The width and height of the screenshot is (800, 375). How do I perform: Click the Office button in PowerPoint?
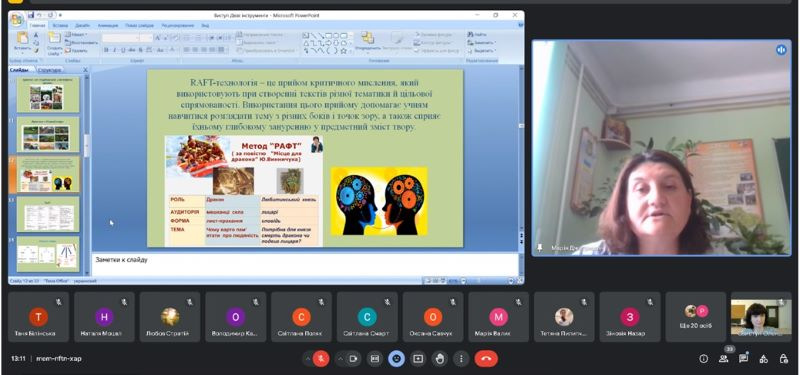16,19
